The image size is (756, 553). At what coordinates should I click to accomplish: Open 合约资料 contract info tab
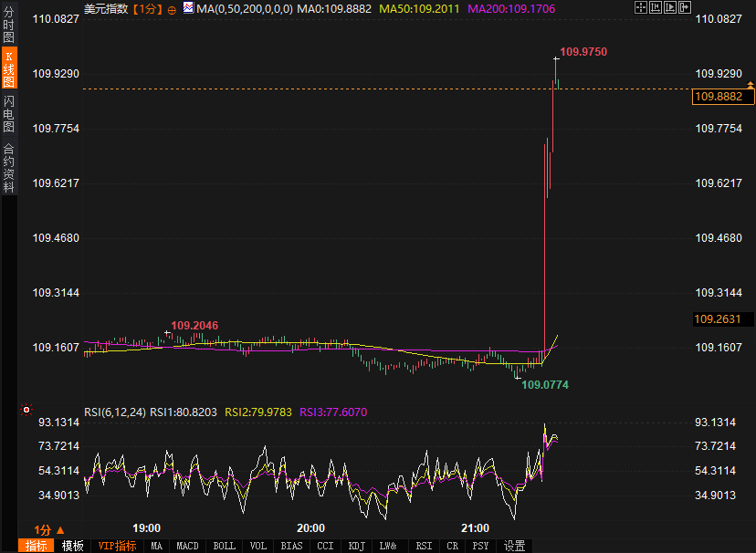tap(8, 167)
